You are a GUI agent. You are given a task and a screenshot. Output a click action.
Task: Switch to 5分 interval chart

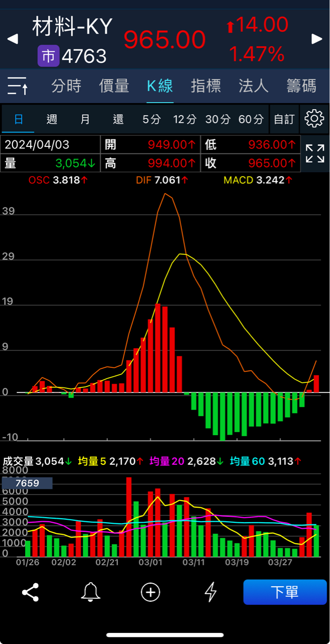coord(151,119)
